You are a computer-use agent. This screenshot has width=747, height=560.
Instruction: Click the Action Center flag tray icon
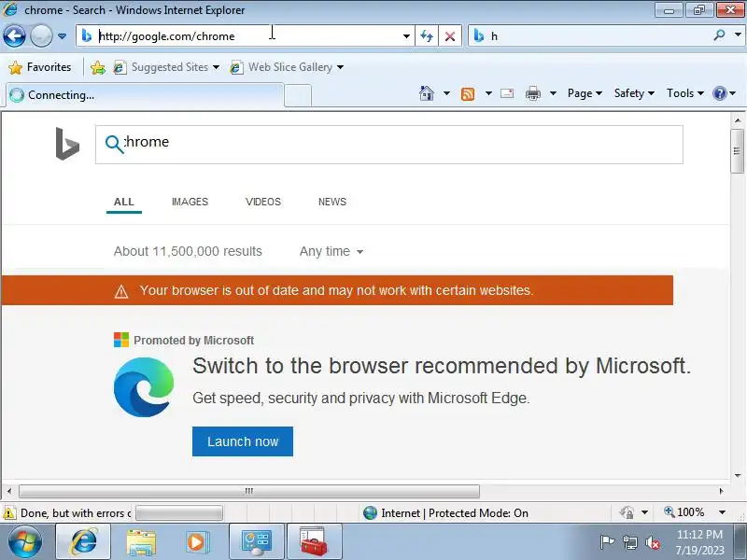(x=606, y=542)
